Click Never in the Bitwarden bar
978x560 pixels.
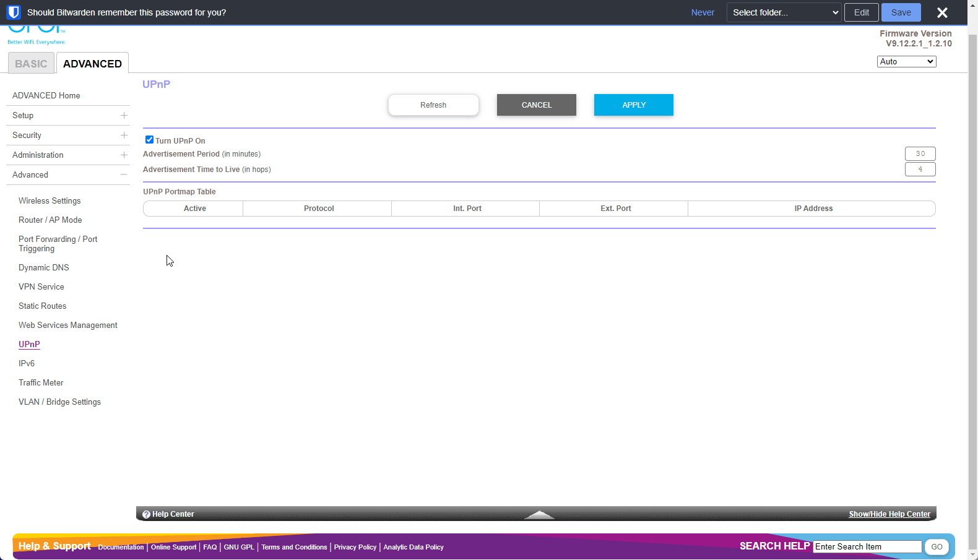(703, 12)
